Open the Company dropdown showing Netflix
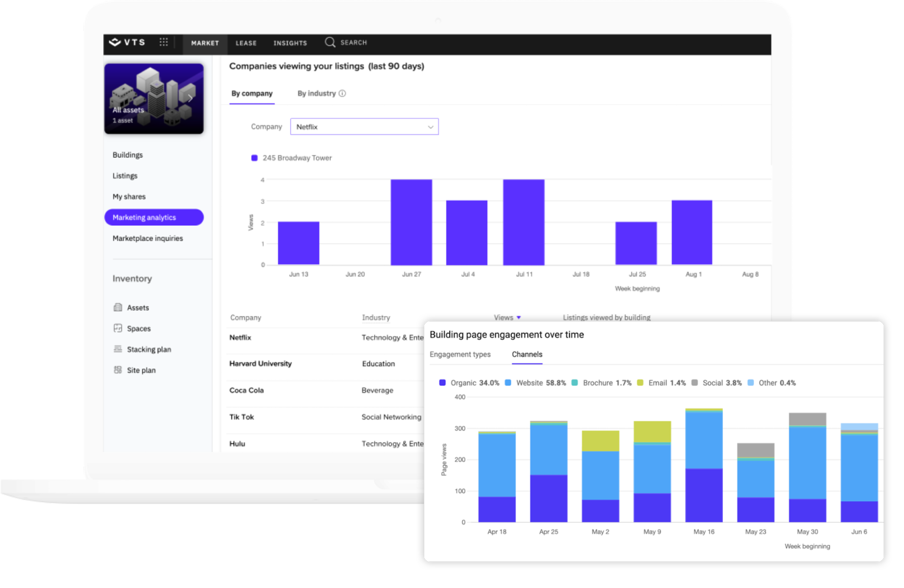Viewport: 904px width, 588px height. coord(364,126)
